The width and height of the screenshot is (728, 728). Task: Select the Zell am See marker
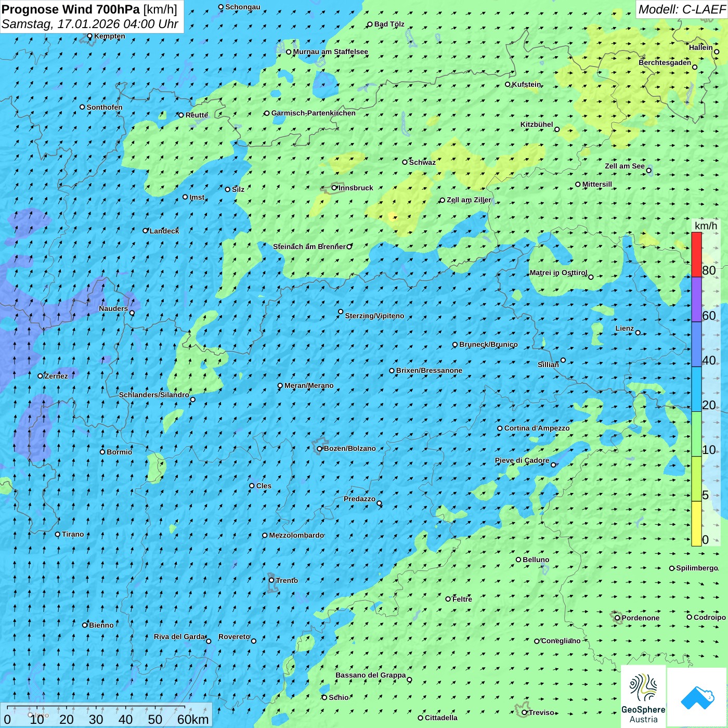coord(648,171)
